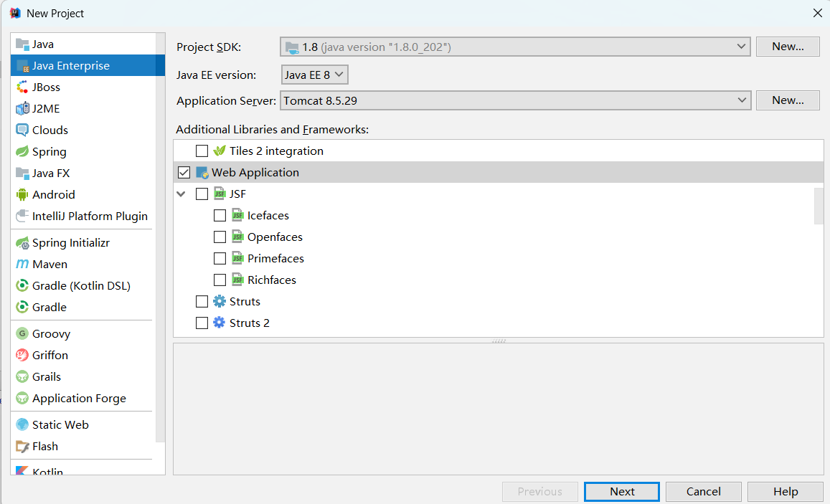The image size is (830, 504).
Task: Click the Groovy G icon
Action: click(22, 333)
